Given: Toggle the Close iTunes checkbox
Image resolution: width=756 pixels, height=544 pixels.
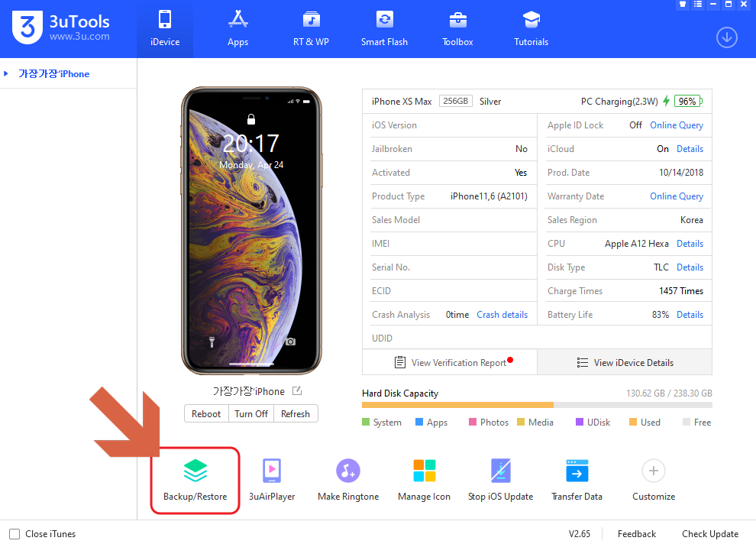Looking at the screenshot, I should 15,534.
